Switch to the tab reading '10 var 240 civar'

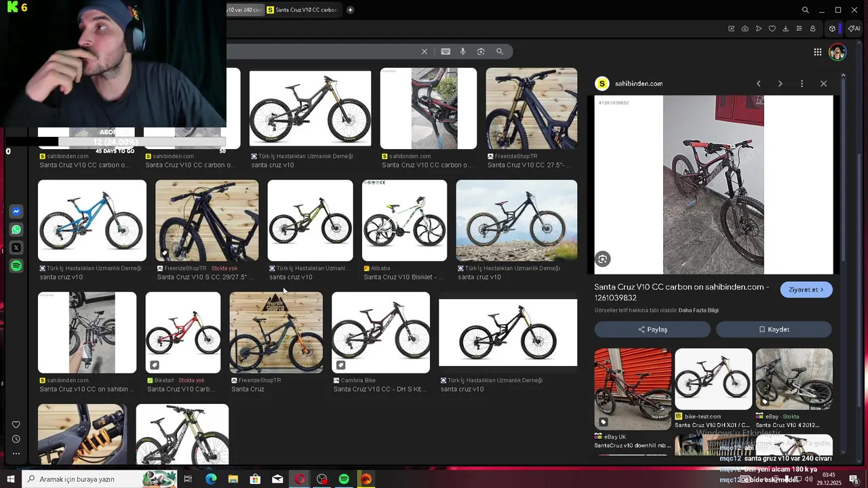(244, 10)
